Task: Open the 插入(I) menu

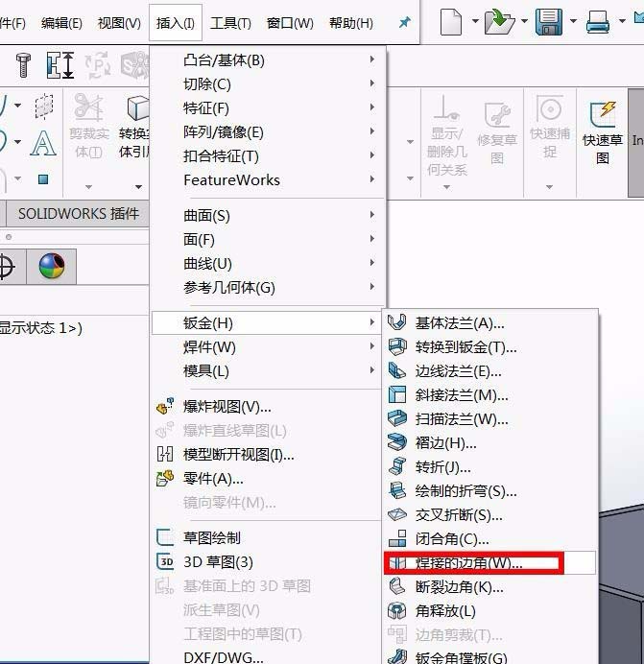Action: click(176, 23)
